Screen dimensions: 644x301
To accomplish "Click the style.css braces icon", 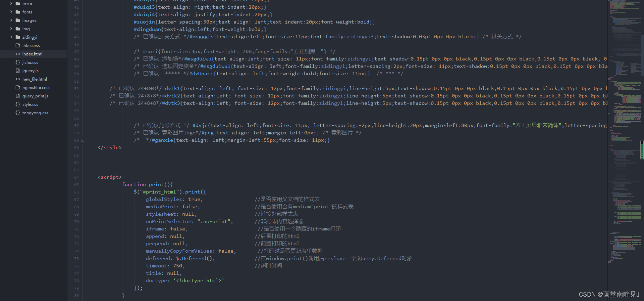I will pyautogui.click(x=18, y=104).
